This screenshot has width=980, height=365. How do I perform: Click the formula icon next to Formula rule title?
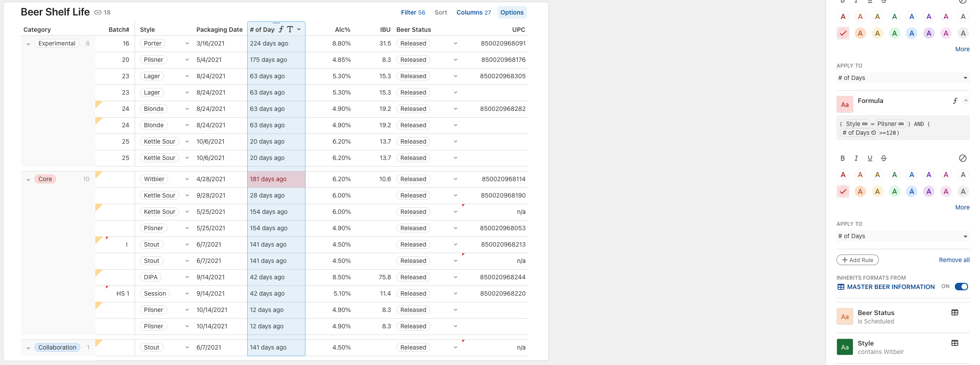[x=955, y=101]
